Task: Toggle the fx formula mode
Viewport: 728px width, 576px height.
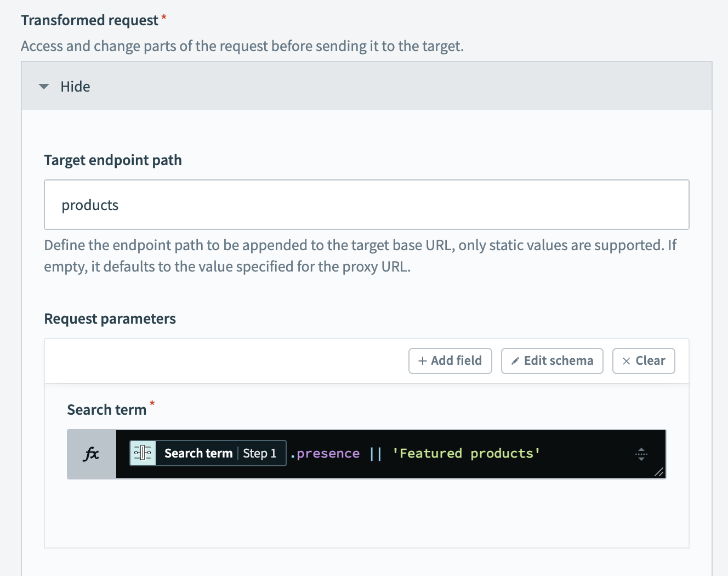Action: click(x=92, y=454)
